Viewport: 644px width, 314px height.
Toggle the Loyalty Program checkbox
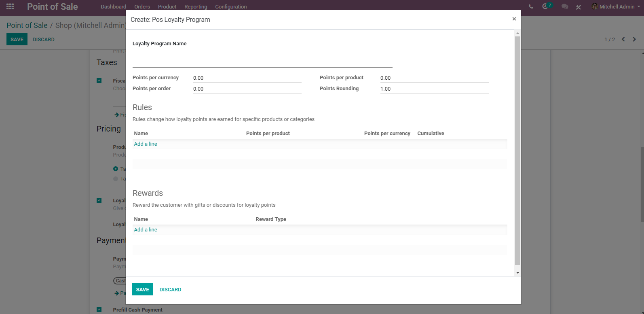99,200
